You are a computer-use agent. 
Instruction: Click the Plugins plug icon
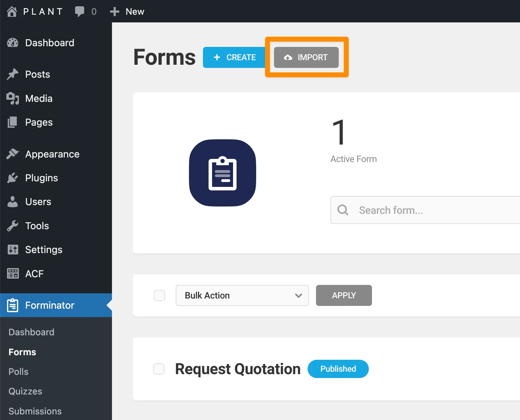[x=13, y=178]
